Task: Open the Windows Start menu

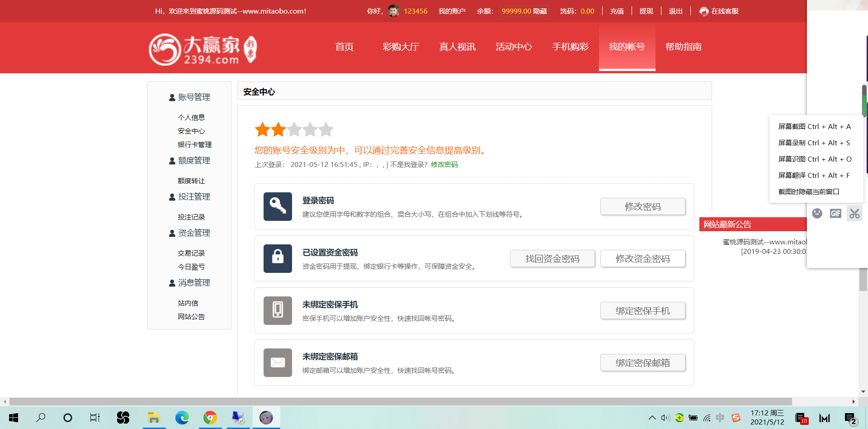Action: (14, 418)
